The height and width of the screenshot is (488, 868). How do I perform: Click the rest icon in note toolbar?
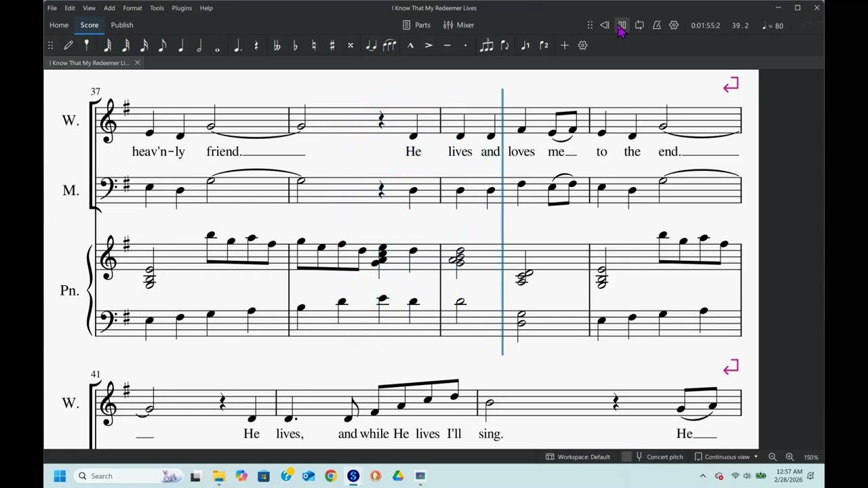(256, 45)
